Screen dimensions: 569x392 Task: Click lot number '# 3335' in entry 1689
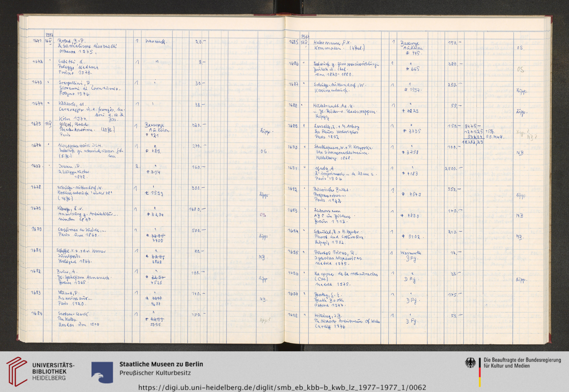412,131
